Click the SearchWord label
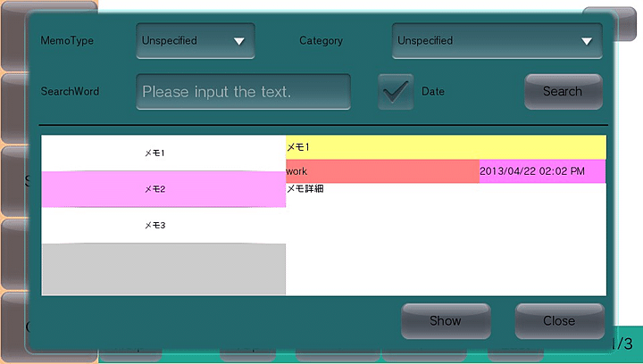 [x=70, y=91]
